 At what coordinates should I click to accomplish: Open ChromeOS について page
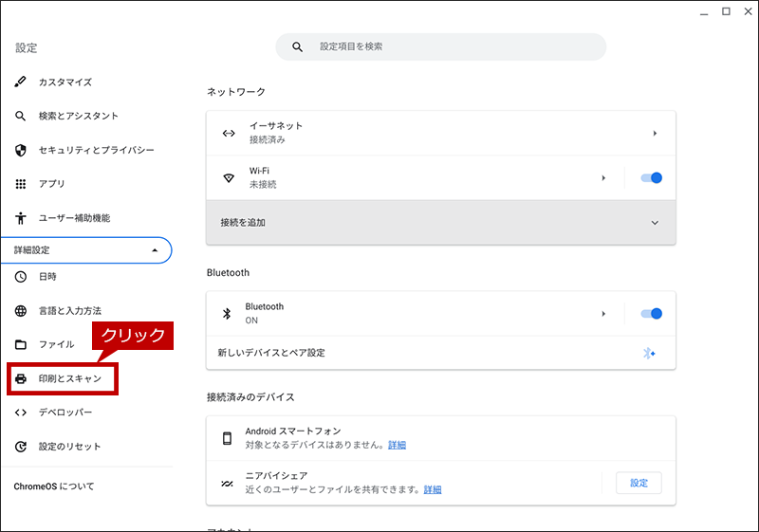(54, 486)
